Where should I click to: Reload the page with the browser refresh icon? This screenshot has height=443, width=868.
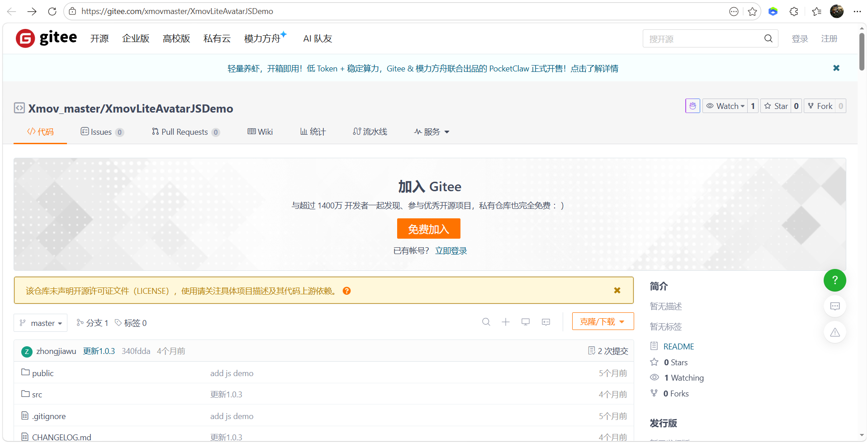(x=52, y=11)
